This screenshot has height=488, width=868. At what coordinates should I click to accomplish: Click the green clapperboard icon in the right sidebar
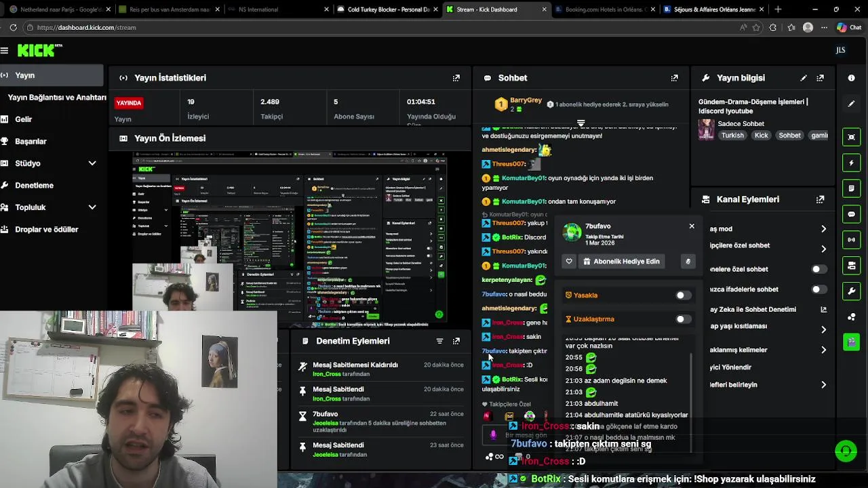point(851,342)
